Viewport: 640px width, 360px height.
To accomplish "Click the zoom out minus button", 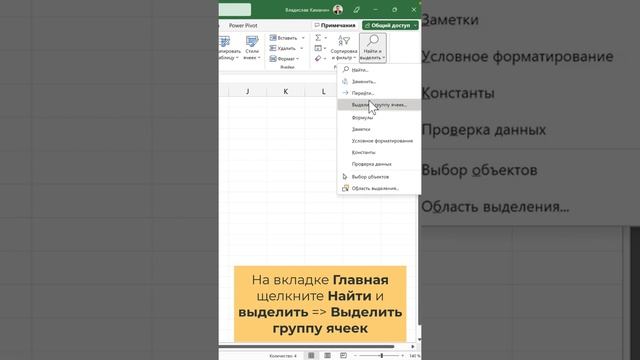I will click(x=355, y=356).
